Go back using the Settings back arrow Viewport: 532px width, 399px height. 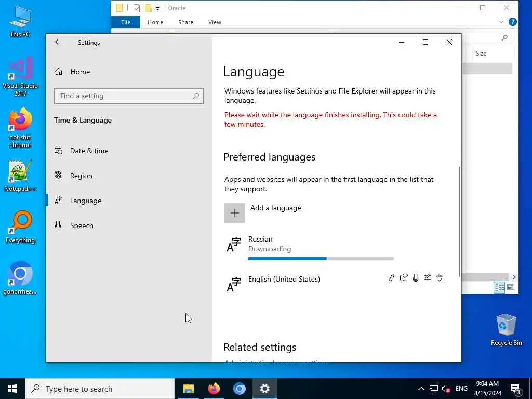pos(58,42)
